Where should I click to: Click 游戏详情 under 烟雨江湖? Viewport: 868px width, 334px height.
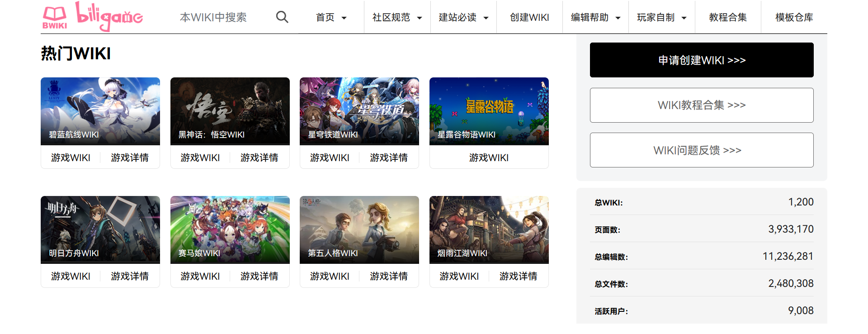[x=519, y=276]
